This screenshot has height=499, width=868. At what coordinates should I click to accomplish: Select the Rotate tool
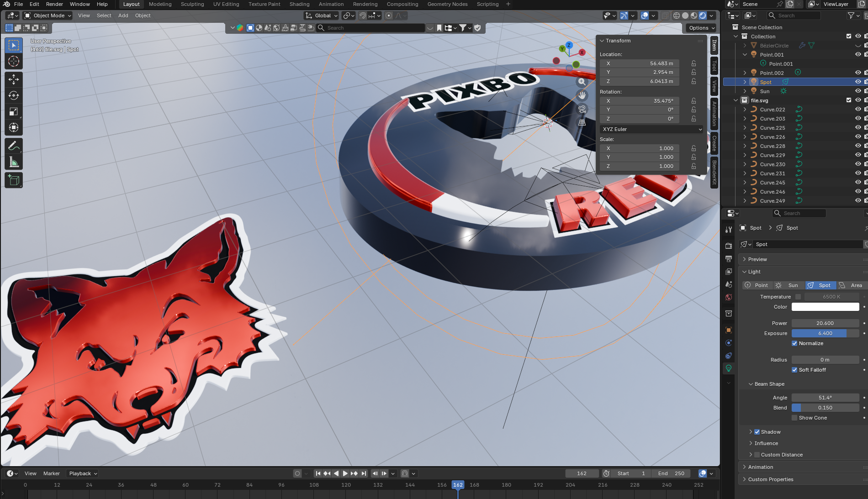[14, 95]
